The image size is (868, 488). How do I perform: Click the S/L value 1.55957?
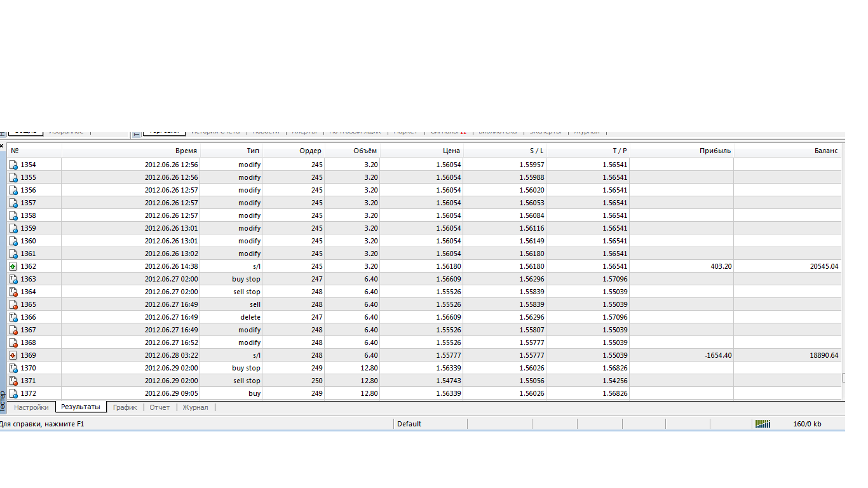(x=531, y=165)
